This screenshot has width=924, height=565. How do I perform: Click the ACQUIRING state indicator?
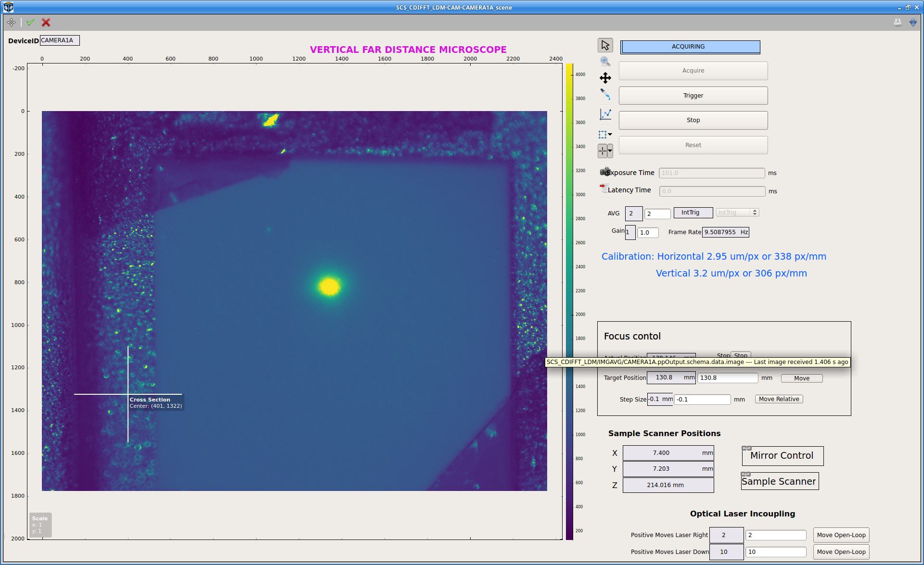(690, 47)
